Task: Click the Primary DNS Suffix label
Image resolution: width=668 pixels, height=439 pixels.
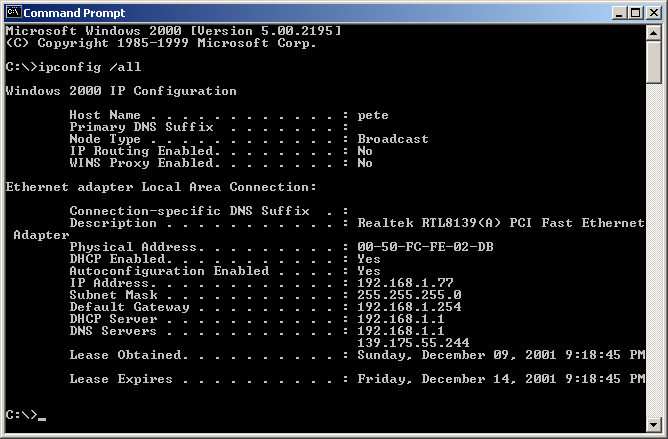Action: (141, 127)
